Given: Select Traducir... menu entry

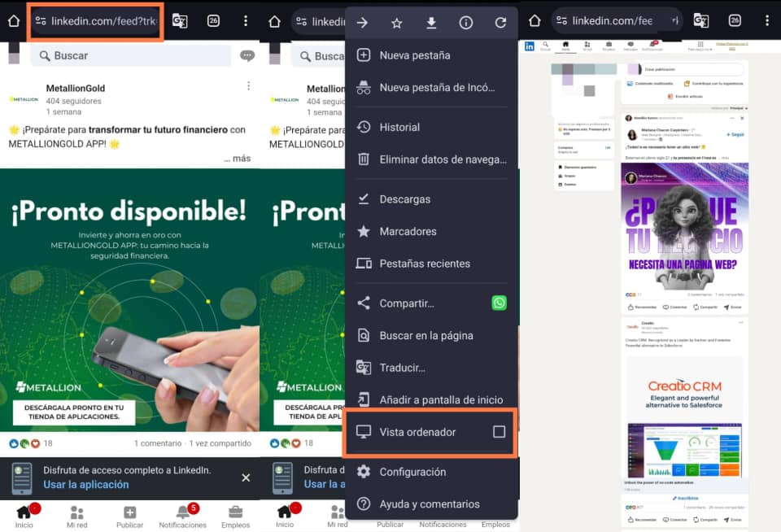Looking at the screenshot, I should [432, 368].
